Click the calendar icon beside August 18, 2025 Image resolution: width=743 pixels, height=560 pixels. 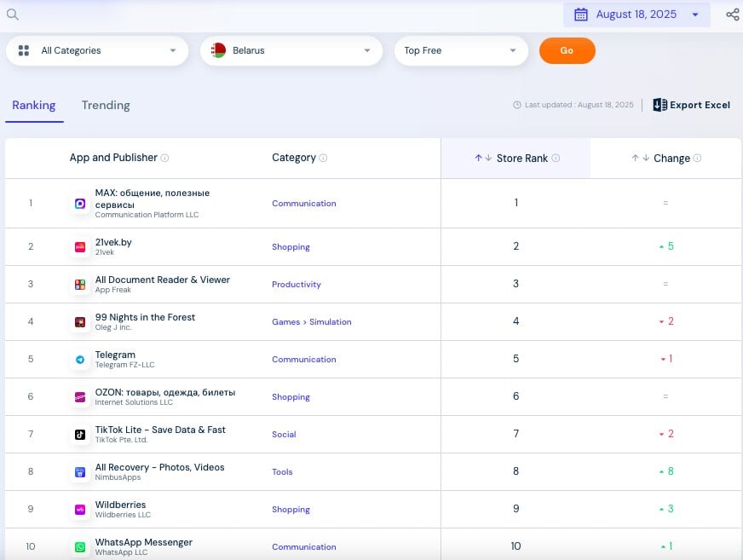coord(581,14)
